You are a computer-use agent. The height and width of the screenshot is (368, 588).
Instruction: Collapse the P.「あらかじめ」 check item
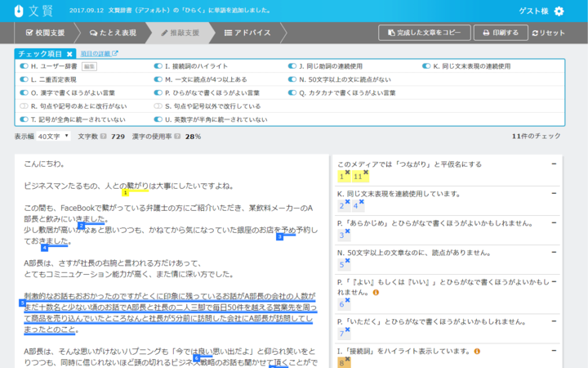pos(554,222)
